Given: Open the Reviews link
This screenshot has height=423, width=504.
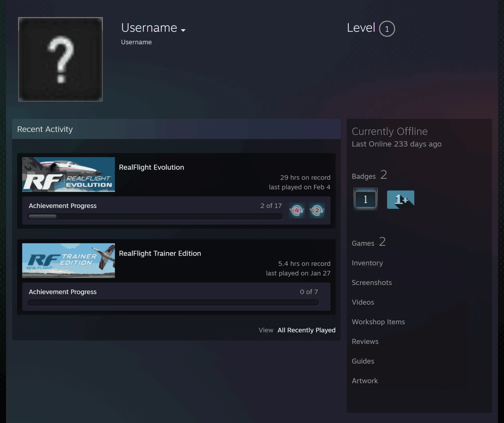Looking at the screenshot, I should (365, 341).
